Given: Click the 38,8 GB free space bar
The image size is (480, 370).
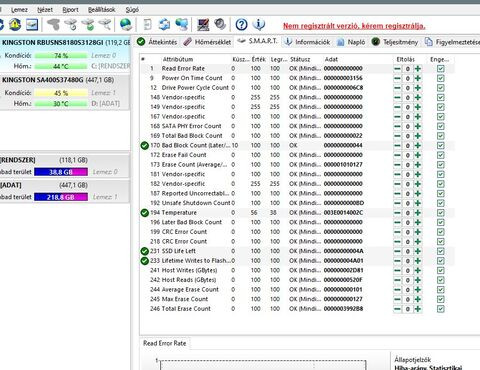Looking at the screenshot, I should click(x=61, y=172).
